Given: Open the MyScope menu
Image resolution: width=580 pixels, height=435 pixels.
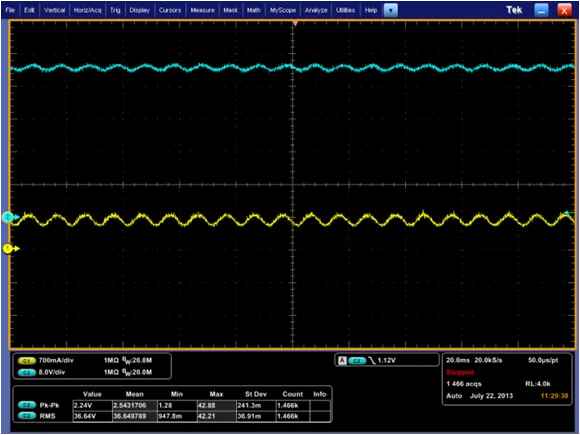Looking at the screenshot, I should coord(283,10).
